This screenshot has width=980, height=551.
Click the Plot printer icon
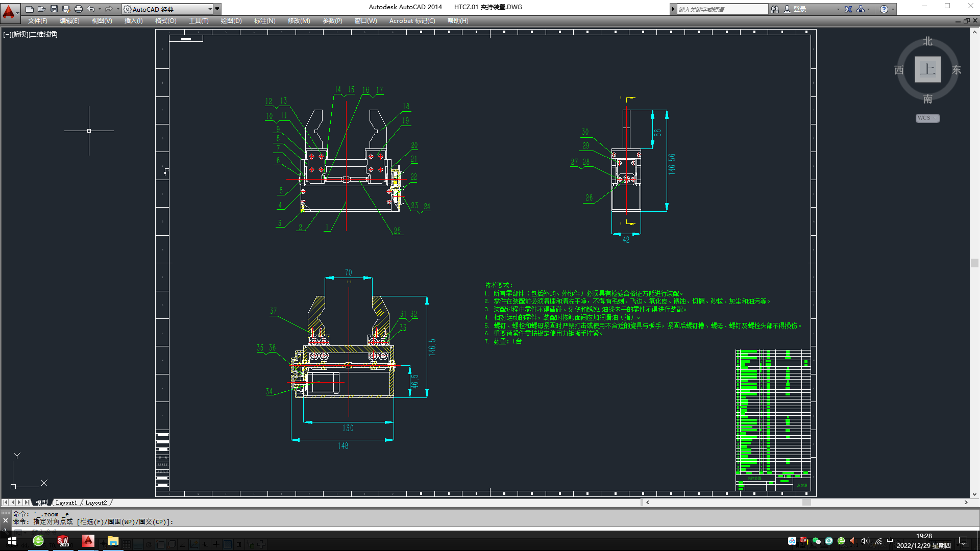point(79,9)
